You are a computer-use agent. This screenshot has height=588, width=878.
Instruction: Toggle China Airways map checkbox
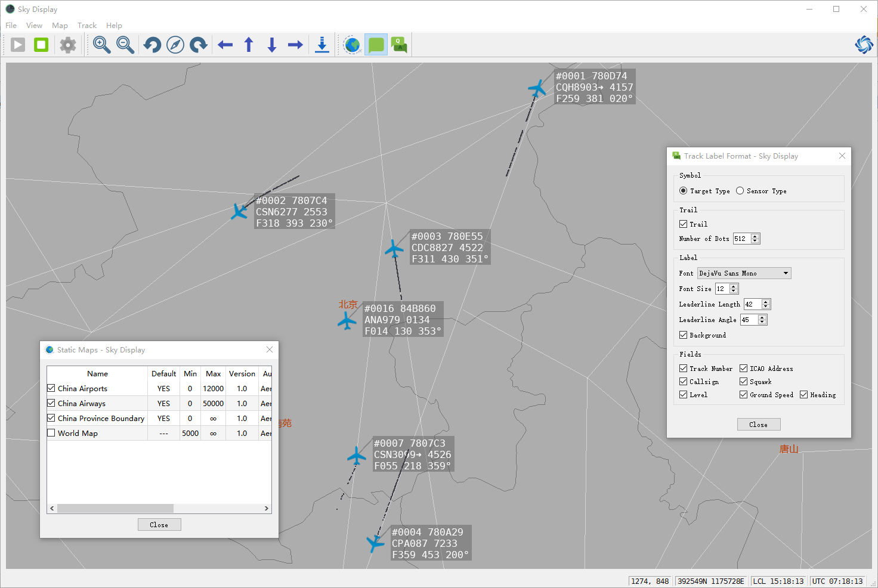click(51, 403)
